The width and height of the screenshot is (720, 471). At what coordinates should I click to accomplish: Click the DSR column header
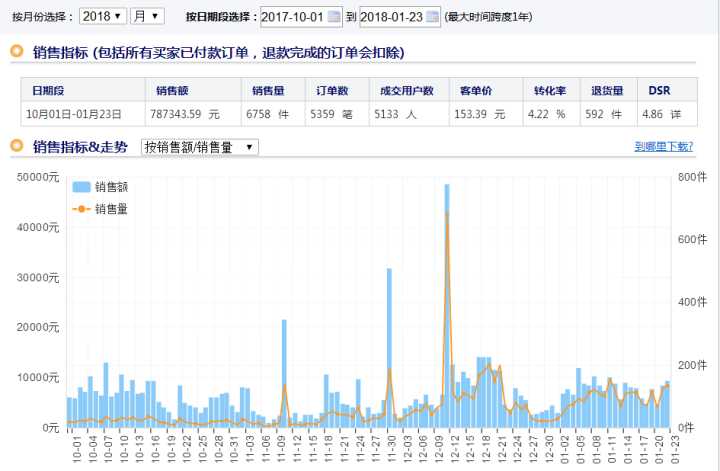[x=659, y=91]
